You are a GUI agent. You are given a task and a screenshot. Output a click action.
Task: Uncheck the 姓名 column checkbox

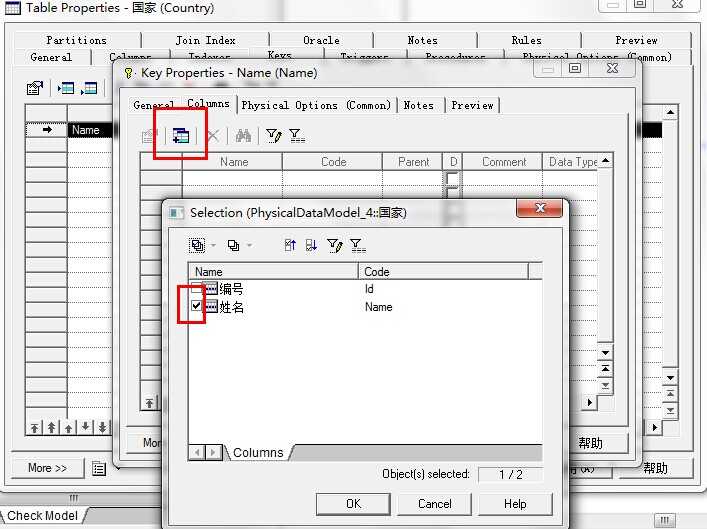pyautogui.click(x=196, y=306)
